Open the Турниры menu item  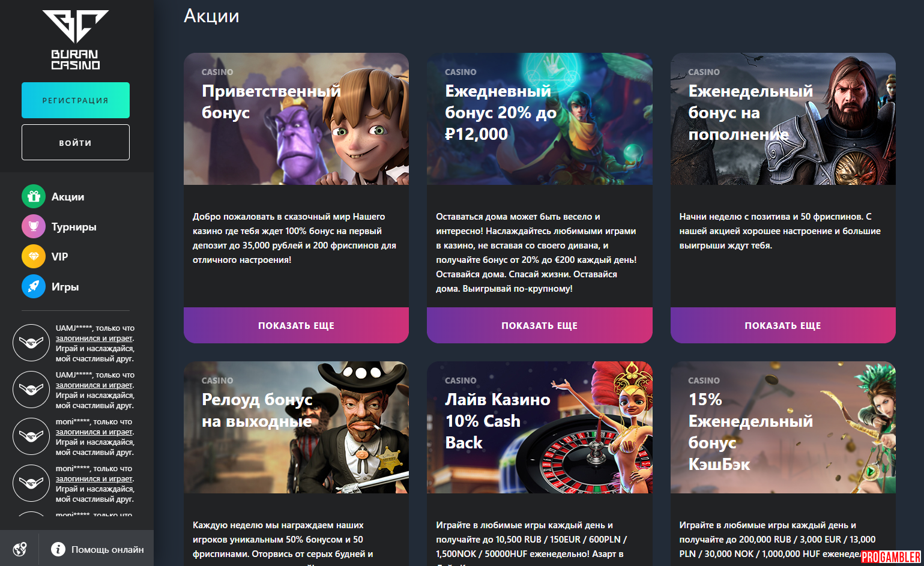[x=74, y=227]
